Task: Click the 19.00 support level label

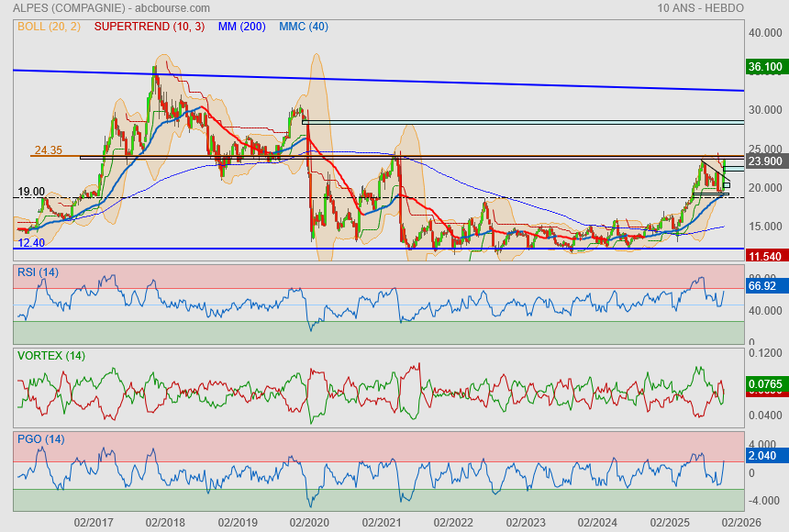Action: pyautogui.click(x=31, y=192)
